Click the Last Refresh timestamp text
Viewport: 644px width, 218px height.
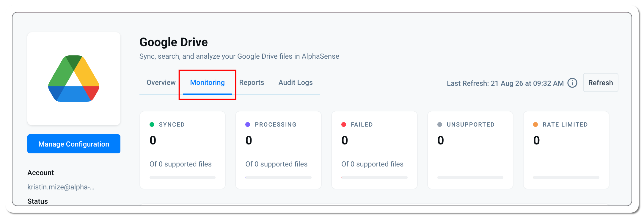(505, 83)
